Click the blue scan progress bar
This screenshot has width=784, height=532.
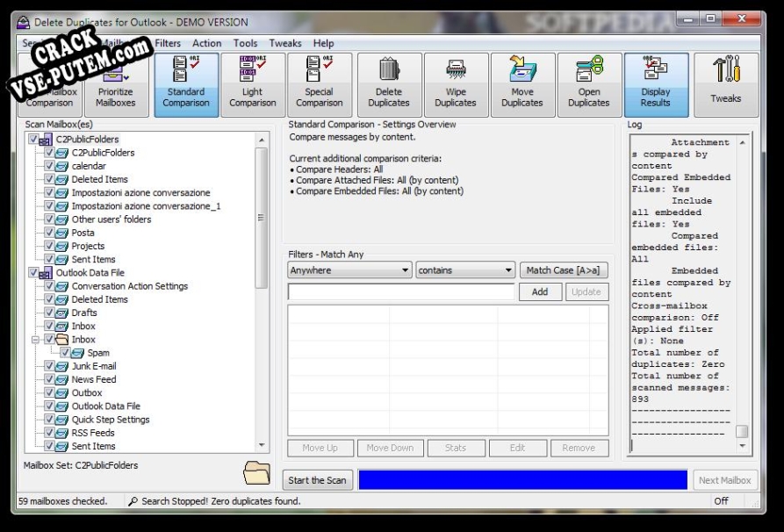[x=523, y=480]
